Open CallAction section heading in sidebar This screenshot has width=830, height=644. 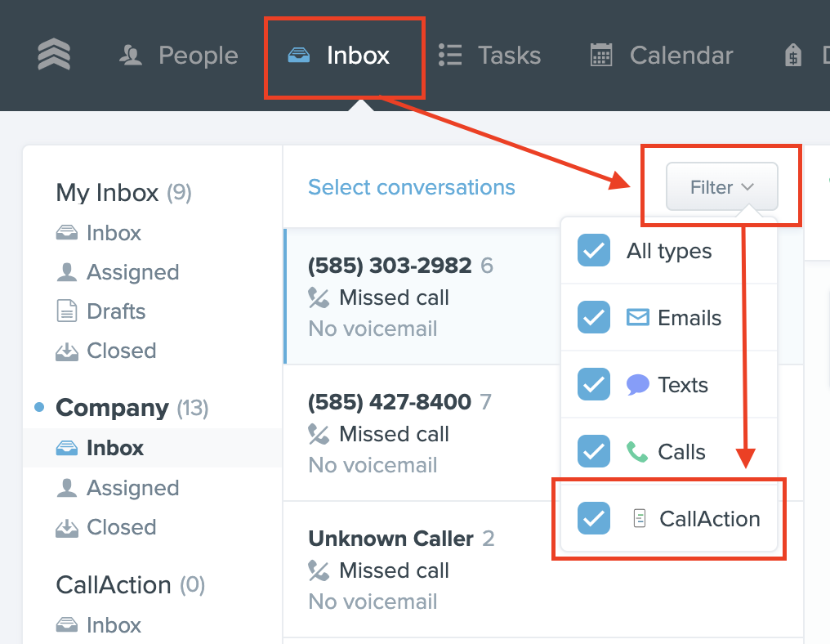click(x=130, y=585)
